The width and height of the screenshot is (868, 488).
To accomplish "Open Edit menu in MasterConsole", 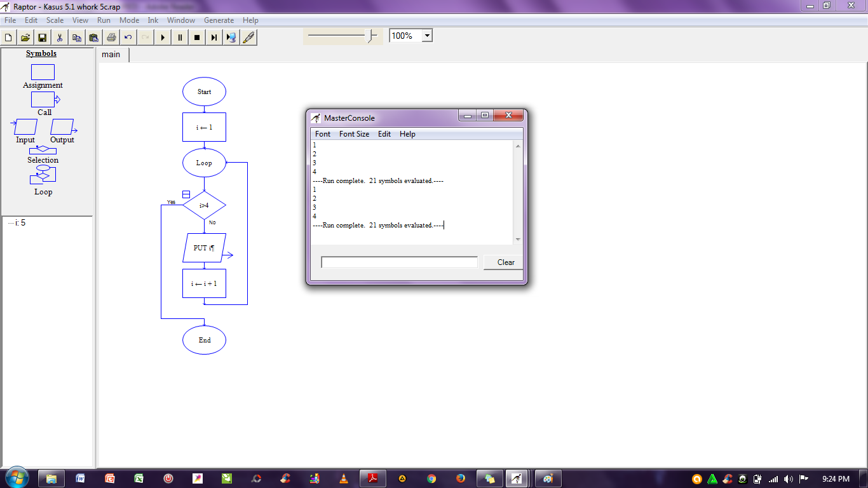I will (384, 134).
